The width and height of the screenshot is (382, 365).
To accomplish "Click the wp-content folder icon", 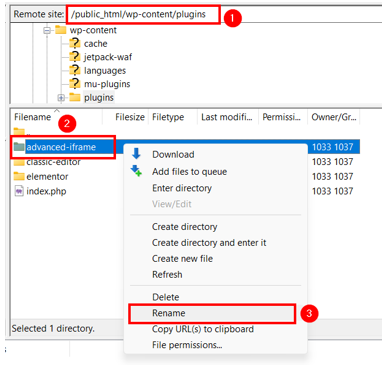I will coord(61,30).
